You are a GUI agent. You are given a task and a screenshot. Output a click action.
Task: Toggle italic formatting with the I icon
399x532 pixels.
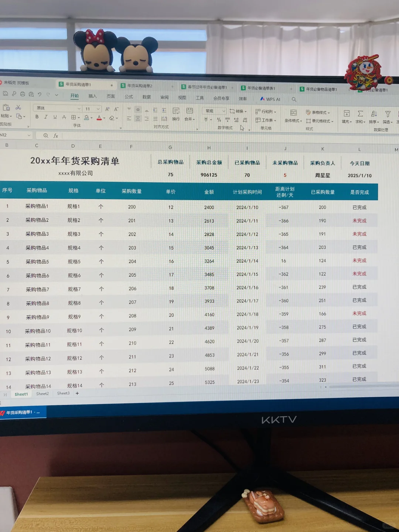point(46,116)
